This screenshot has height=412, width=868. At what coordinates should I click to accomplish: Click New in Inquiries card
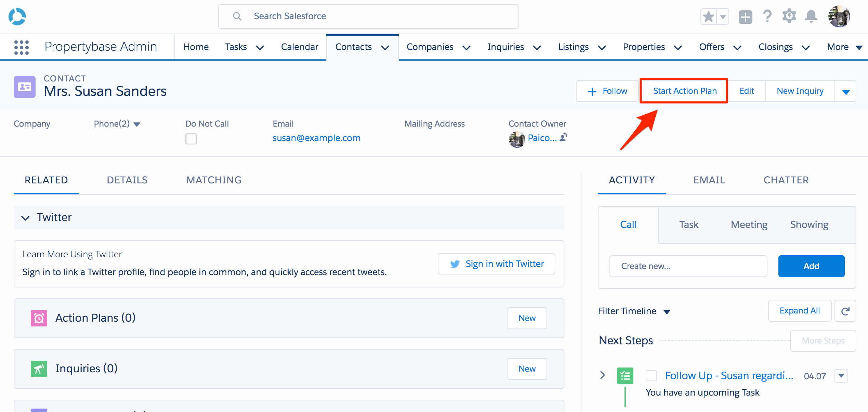[527, 369]
